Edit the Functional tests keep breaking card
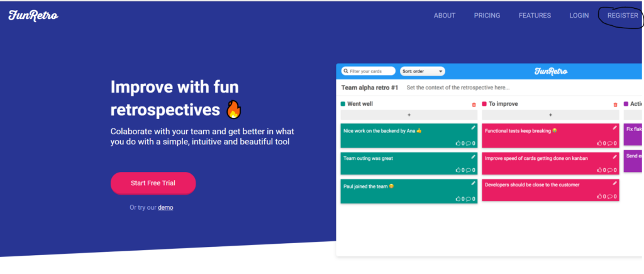 (615, 128)
